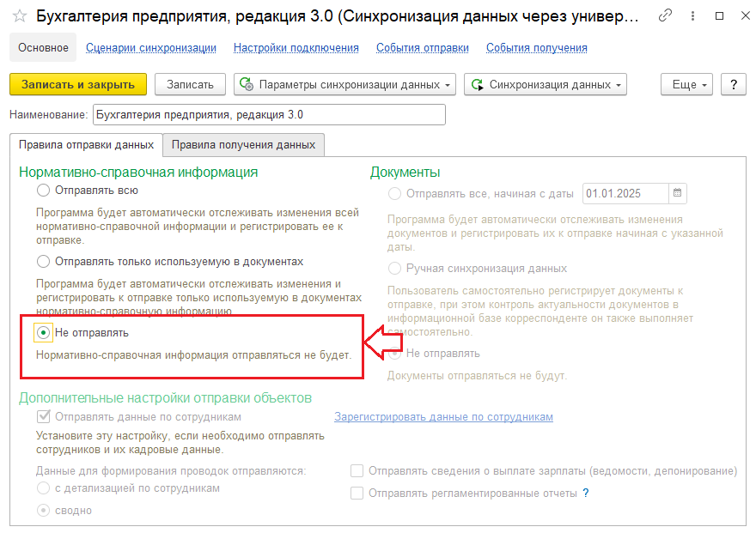Viewport: 756px width, 533px height.
Task: Open 'События получения' section
Action: (537, 48)
